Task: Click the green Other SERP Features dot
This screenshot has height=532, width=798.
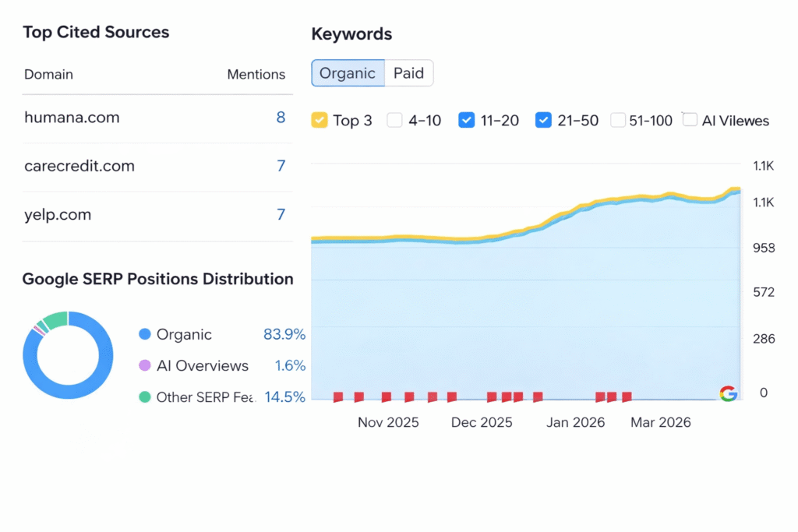Action: [144, 396]
